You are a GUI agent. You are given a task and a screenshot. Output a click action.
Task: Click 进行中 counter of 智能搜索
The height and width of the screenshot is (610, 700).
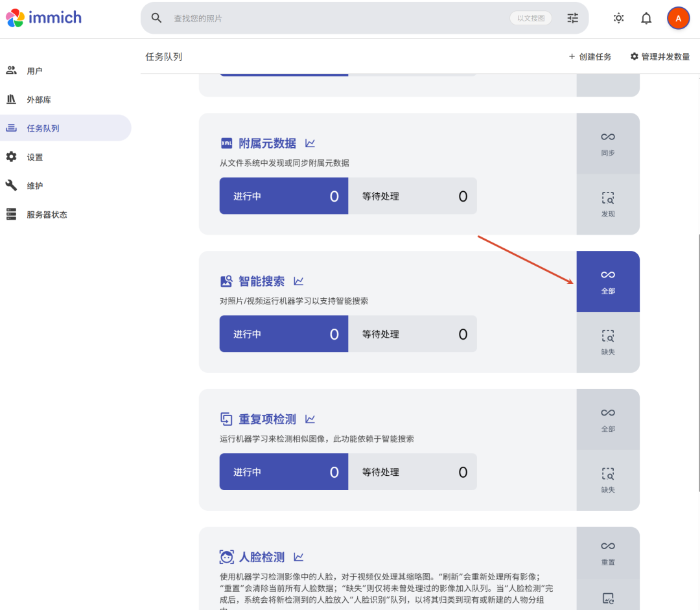point(284,334)
